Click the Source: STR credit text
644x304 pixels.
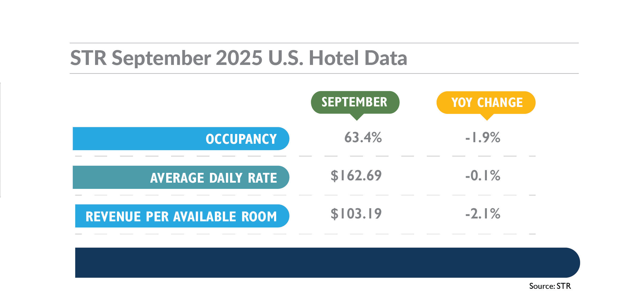550,286
